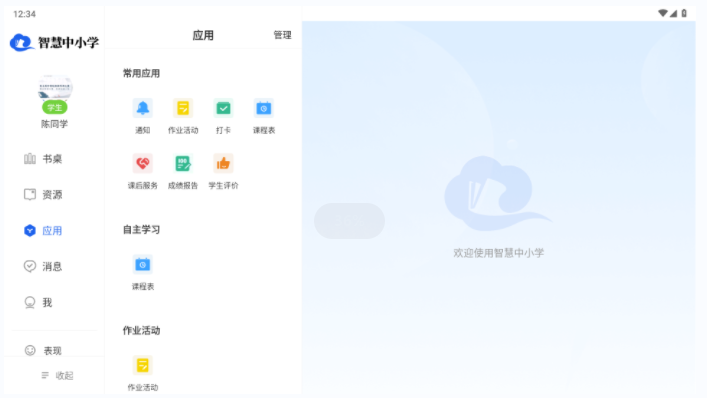The width and height of the screenshot is (707, 398).
Task: Click the 常用应用 section heading
Action: tap(141, 73)
